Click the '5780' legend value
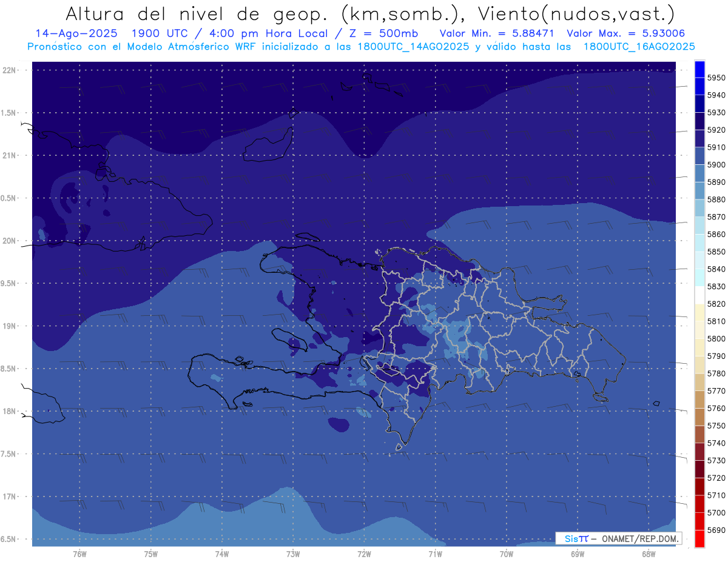Image resolution: width=728 pixels, height=562 pixels. (716, 373)
